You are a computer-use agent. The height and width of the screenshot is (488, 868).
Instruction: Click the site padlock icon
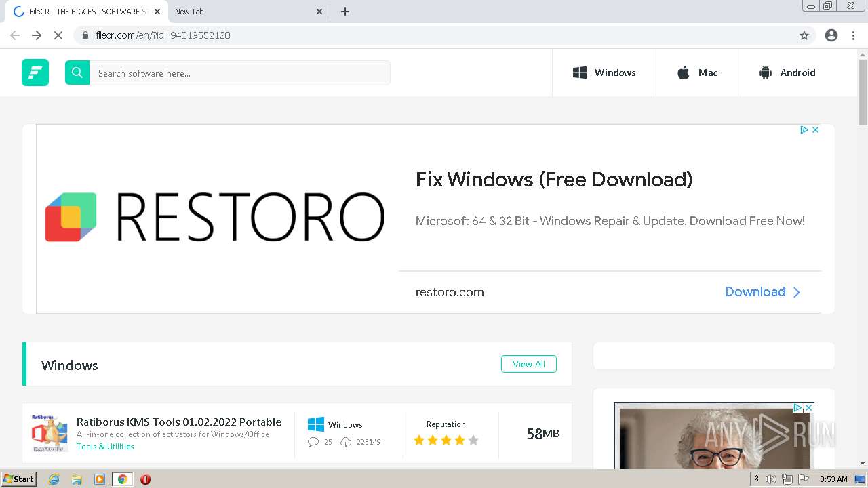click(x=85, y=35)
